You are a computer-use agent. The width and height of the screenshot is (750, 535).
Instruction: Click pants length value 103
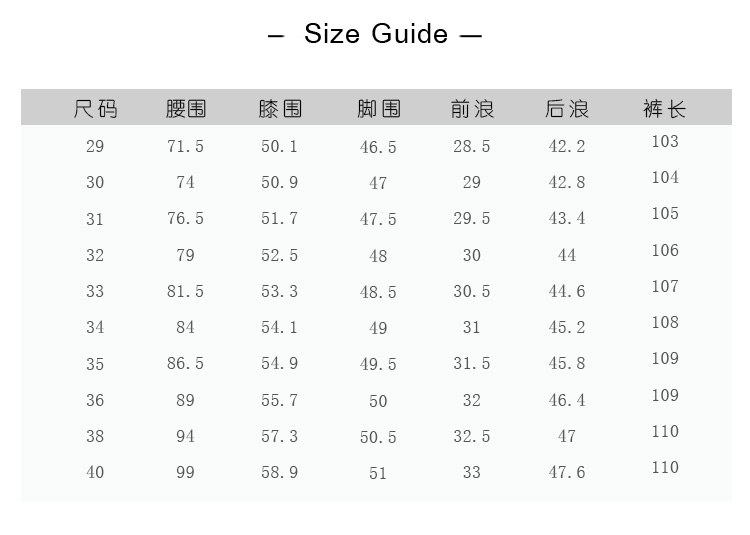tap(665, 141)
